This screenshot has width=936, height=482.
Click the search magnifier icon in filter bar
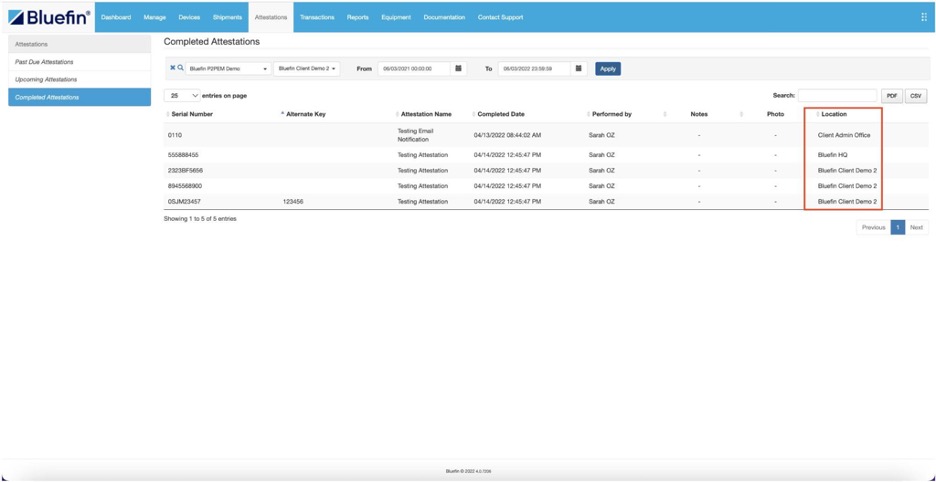click(180, 68)
